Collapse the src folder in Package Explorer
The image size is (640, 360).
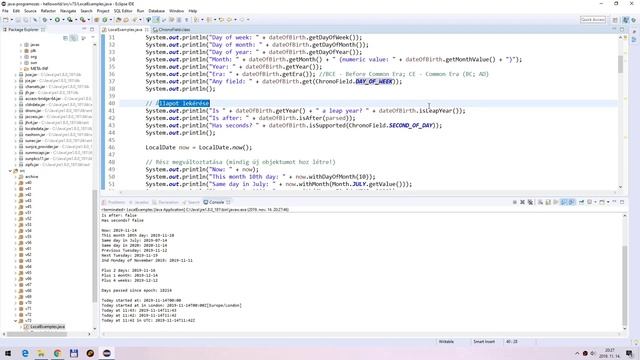10,171
